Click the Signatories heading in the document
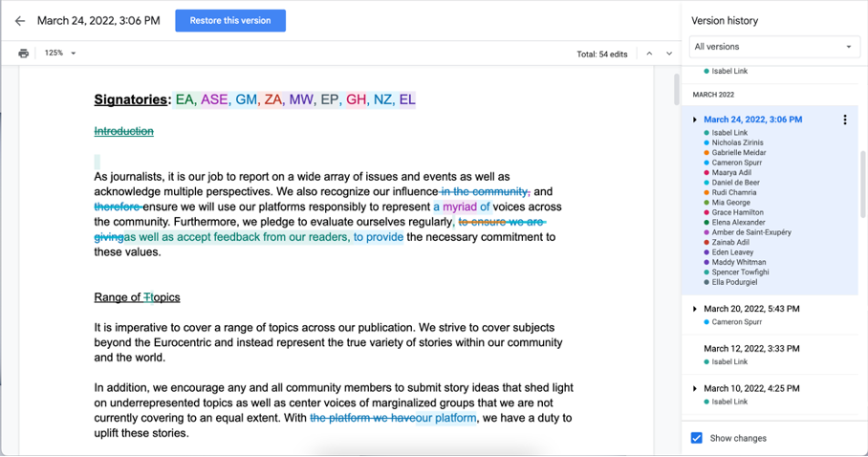Viewport: 868px width, 457px height. point(131,99)
